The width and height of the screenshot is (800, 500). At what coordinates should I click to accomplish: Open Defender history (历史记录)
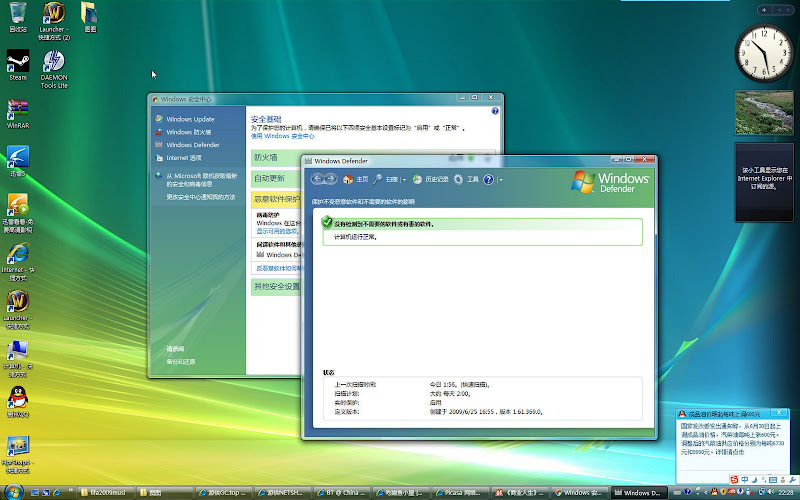tap(431, 179)
